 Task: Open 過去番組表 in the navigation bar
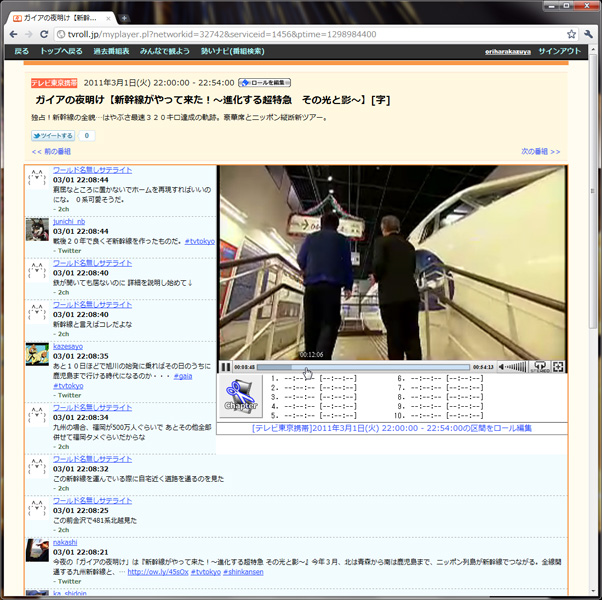(110, 50)
